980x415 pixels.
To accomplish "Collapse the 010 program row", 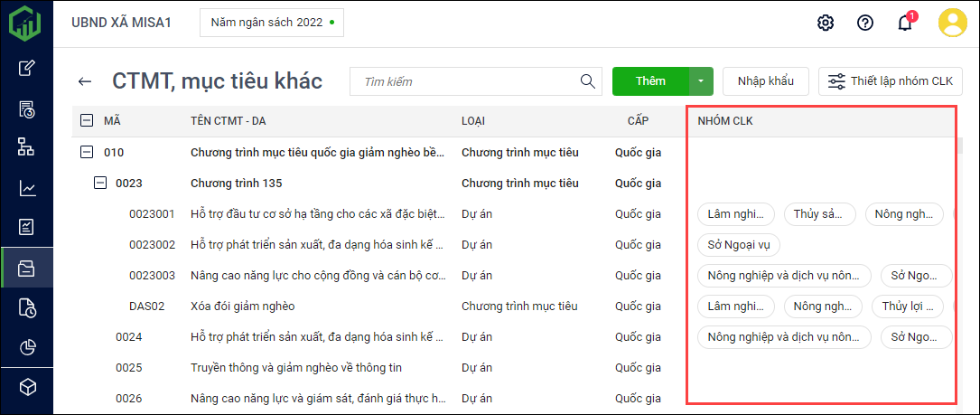I will pos(87,152).
